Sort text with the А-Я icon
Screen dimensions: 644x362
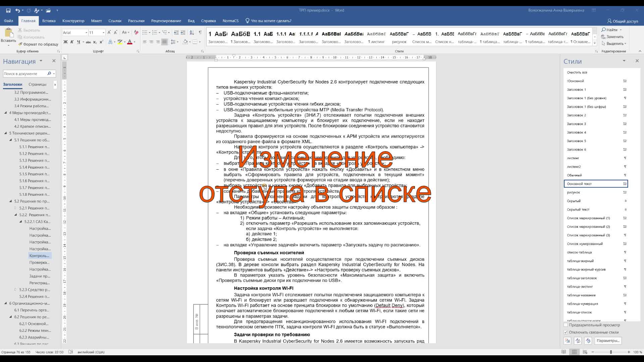point(192,33)
